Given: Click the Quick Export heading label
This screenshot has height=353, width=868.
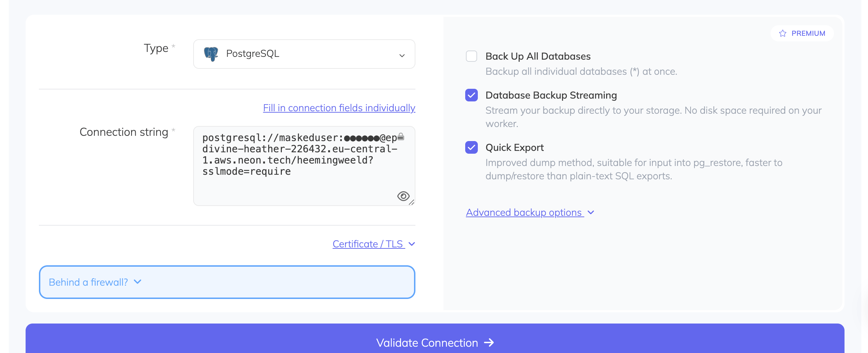Looking at the screenshot, I should pos(514,147).
